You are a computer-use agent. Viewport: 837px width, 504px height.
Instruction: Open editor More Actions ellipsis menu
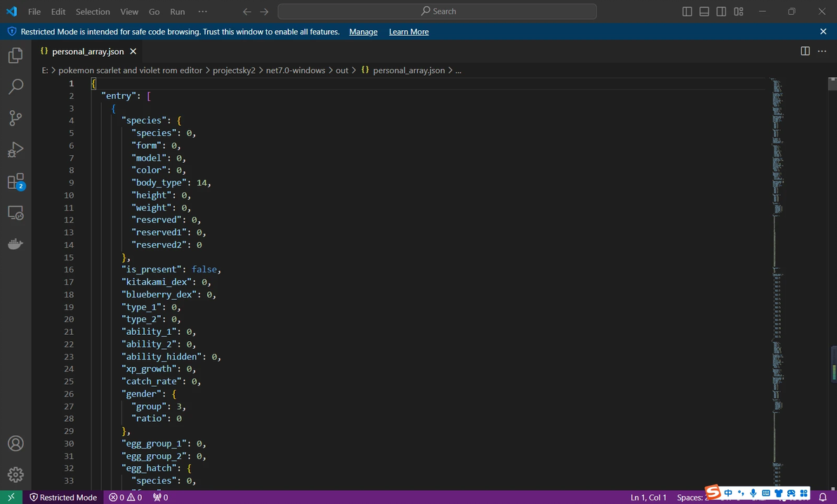pos(822,51)
